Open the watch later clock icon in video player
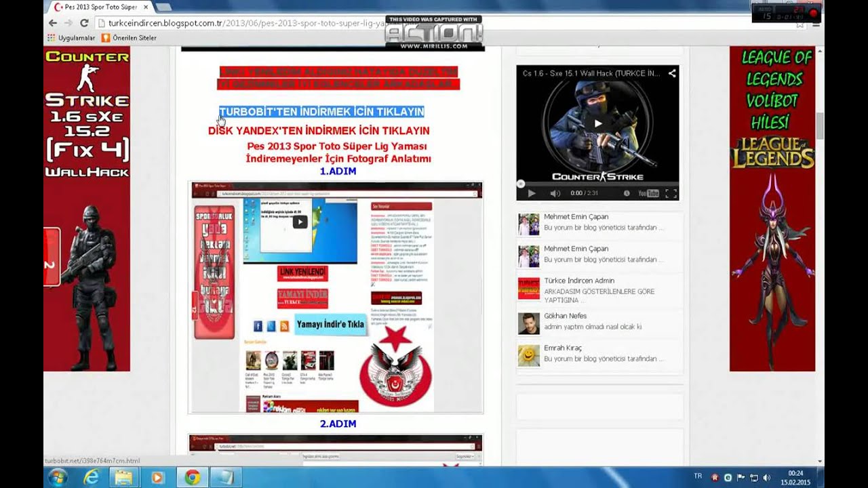868x488 pixels. click(x=627, y=193)
